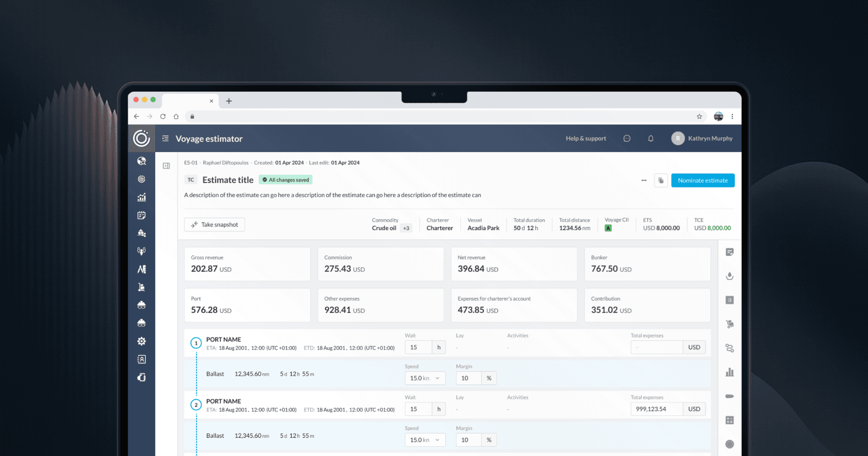Open the calendar checklist sidebar icon

(x=142, y=215)
